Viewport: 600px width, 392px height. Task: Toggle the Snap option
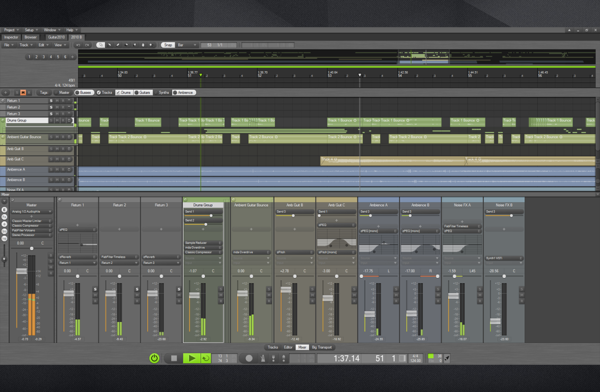(168, 45)
